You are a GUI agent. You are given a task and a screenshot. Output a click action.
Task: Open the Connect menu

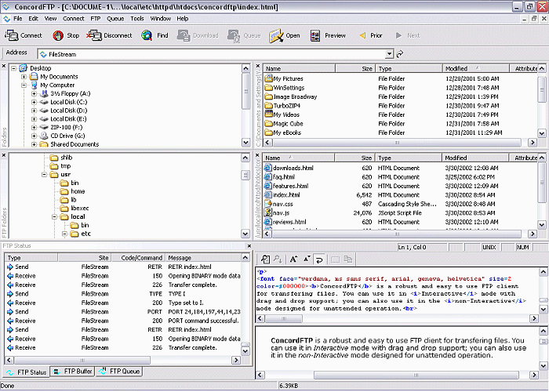73,19
